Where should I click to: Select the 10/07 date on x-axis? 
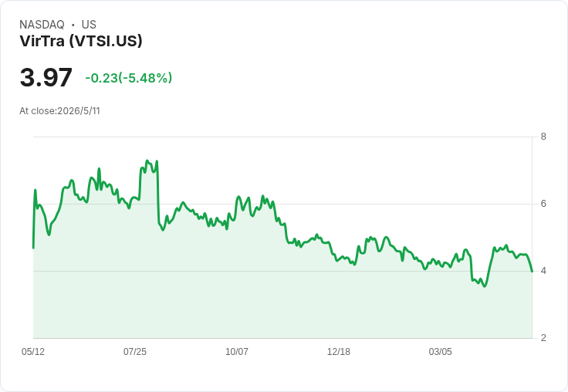(x=237, y=351)
